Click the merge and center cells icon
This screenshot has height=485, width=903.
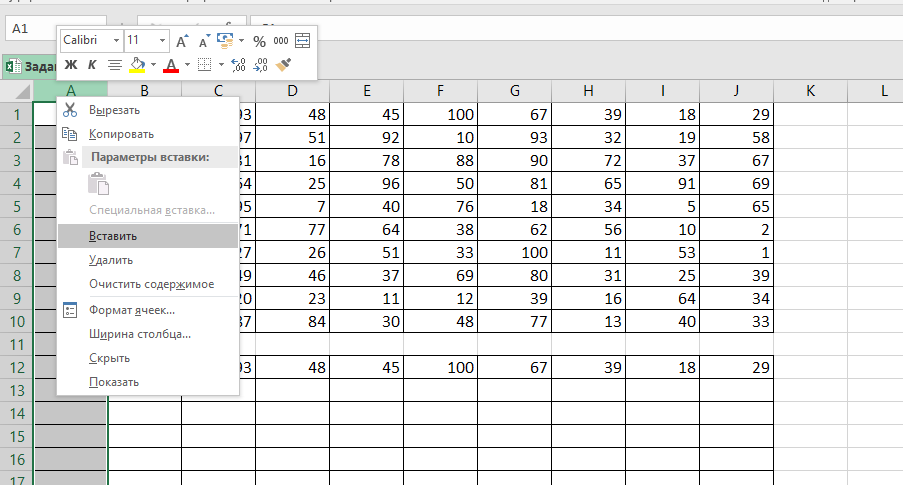pyautogui.click(x=303, y=41)
